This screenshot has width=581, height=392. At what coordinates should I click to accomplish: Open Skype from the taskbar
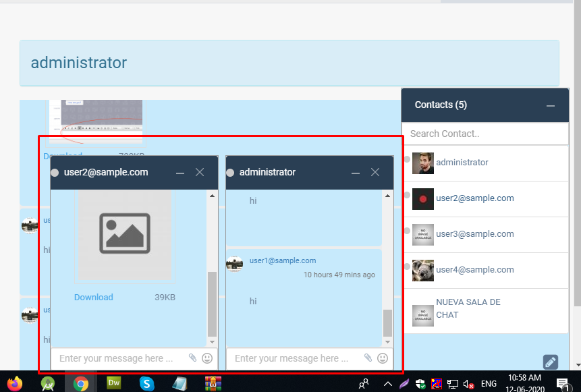pos(146,384)
